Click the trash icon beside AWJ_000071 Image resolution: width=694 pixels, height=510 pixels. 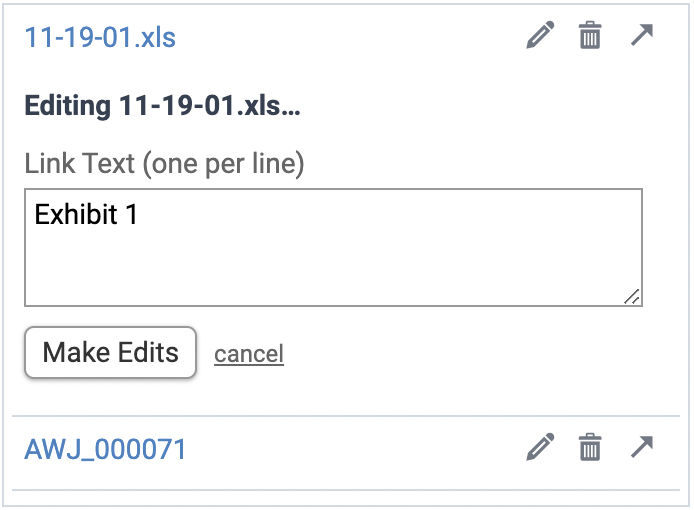tap(591, 448)
